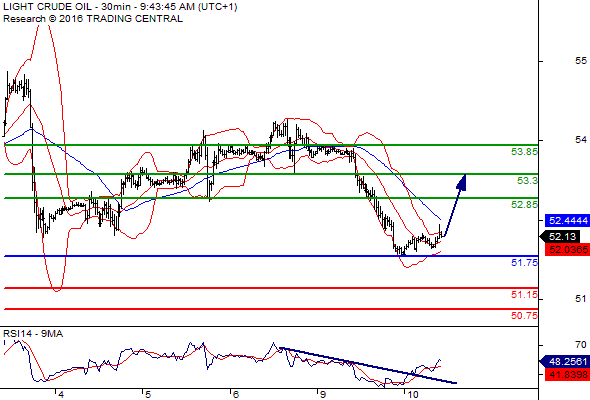Click the date label 4 on the time axis
The image size is (590, 400).
click(x=61, y=395)
